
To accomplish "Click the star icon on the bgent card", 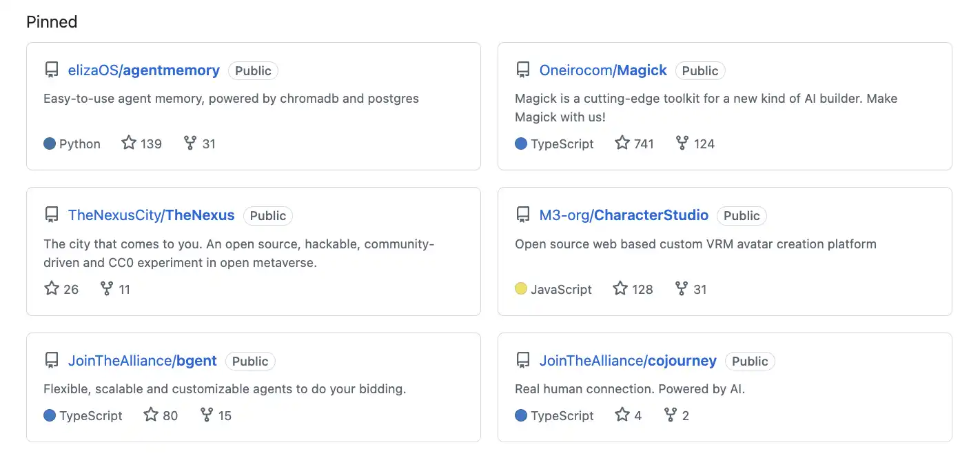I will [149, 414].
